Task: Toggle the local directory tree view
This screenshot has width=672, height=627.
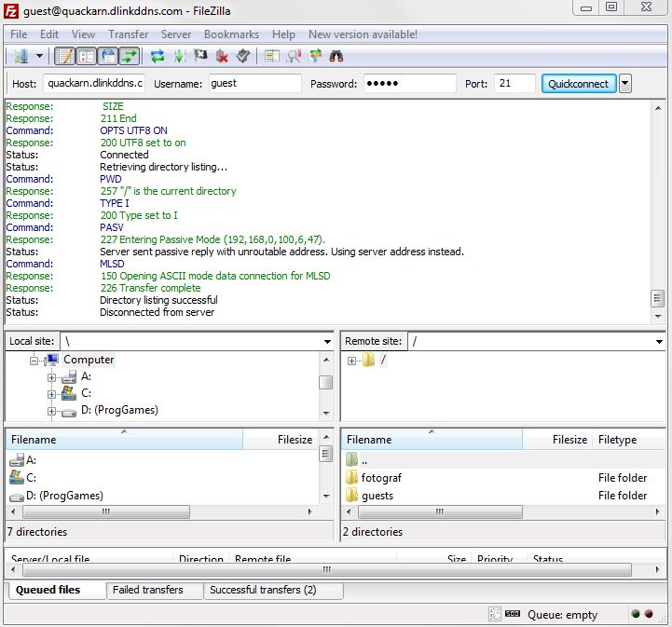Action: [x=87, y=56]
